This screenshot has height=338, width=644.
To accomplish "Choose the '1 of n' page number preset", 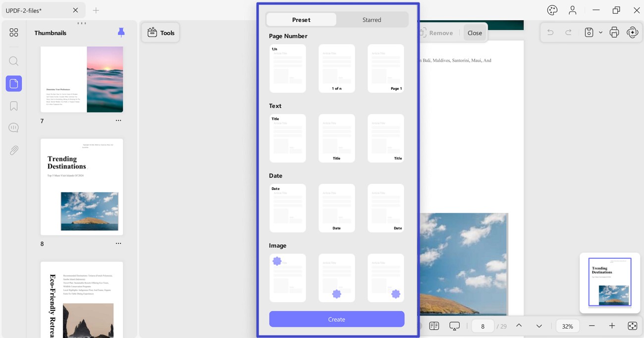I will click(x=336, y=68).
